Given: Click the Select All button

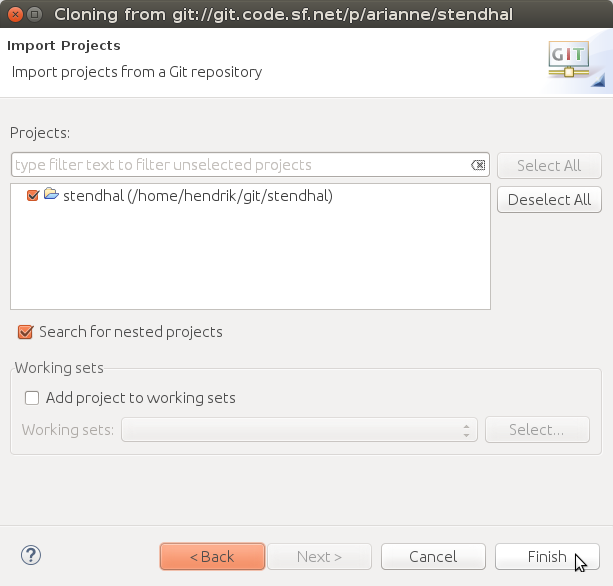Looking at the screenshot, I should 549,166.
